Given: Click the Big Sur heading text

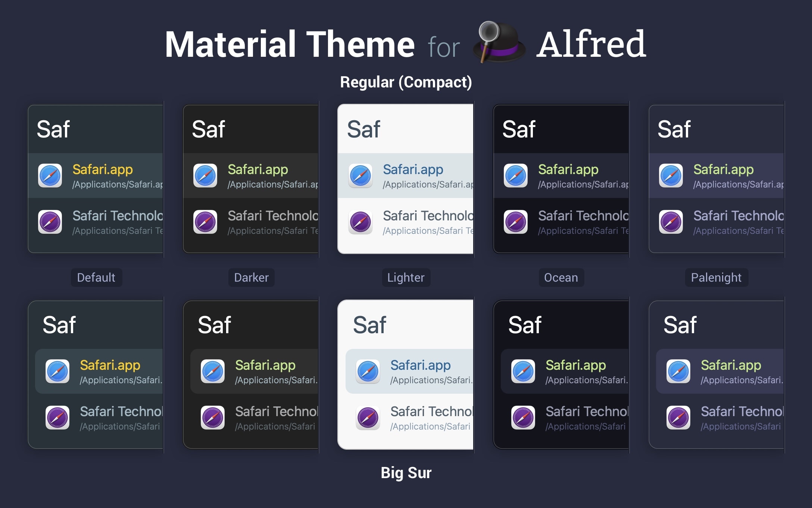Looking at the screenshot, I should pos(406,473).
